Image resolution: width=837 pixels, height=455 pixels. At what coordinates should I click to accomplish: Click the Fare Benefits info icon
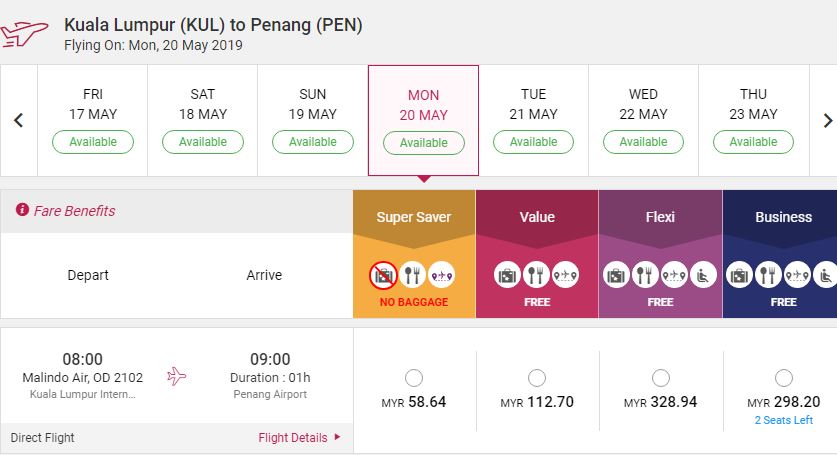(x=22, y=211)
